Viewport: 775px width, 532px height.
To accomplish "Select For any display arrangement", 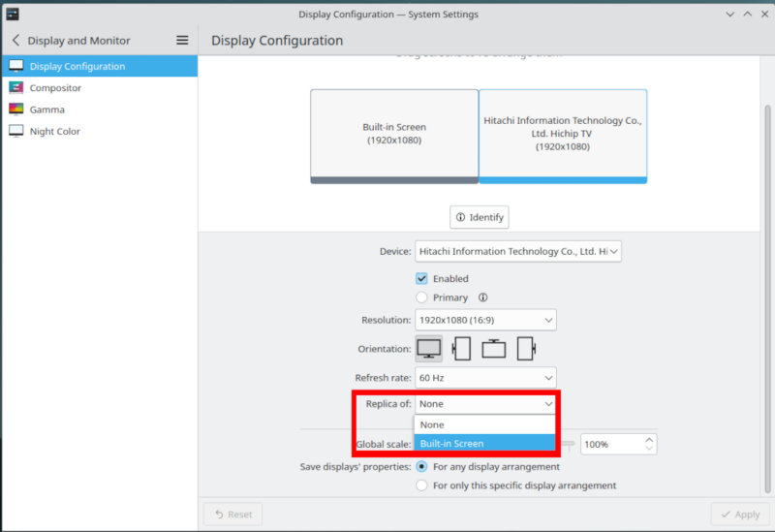I will (x=421, y=467).
